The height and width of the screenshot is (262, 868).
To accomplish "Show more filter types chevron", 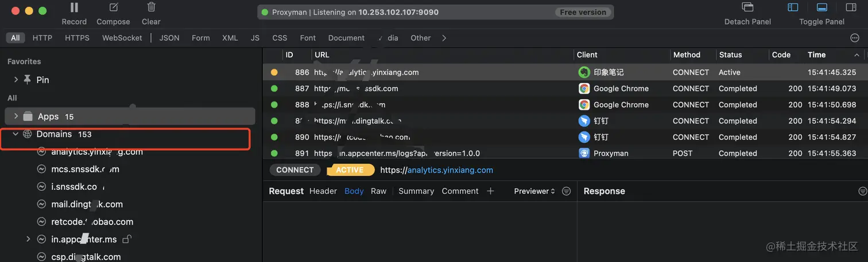I will [x=444, y=38].
